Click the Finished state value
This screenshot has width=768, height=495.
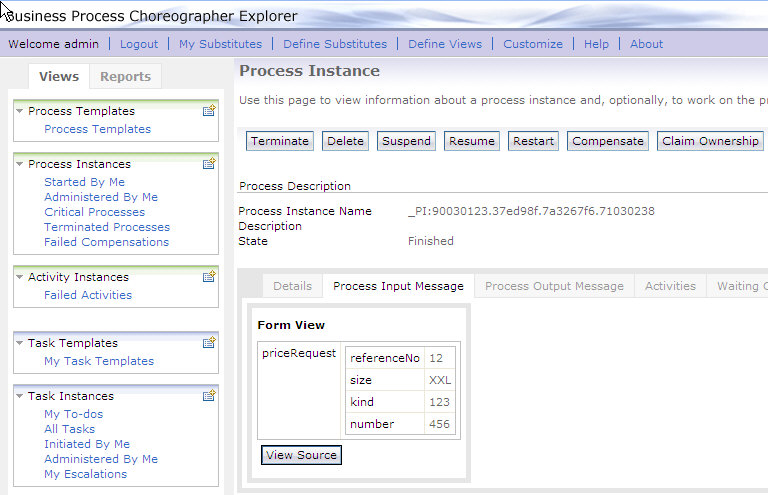tap(431, 241)
